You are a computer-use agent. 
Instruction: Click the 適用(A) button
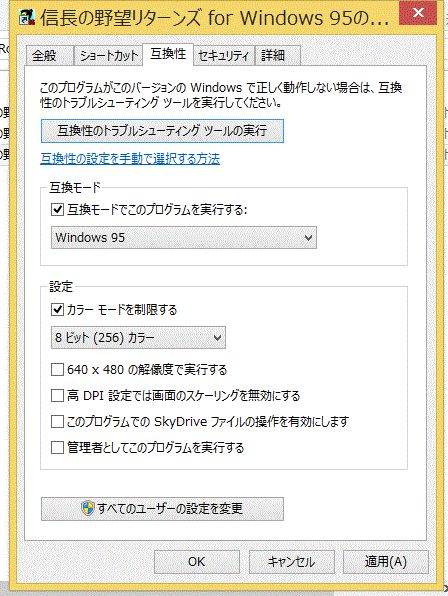[x=386, y=561]
